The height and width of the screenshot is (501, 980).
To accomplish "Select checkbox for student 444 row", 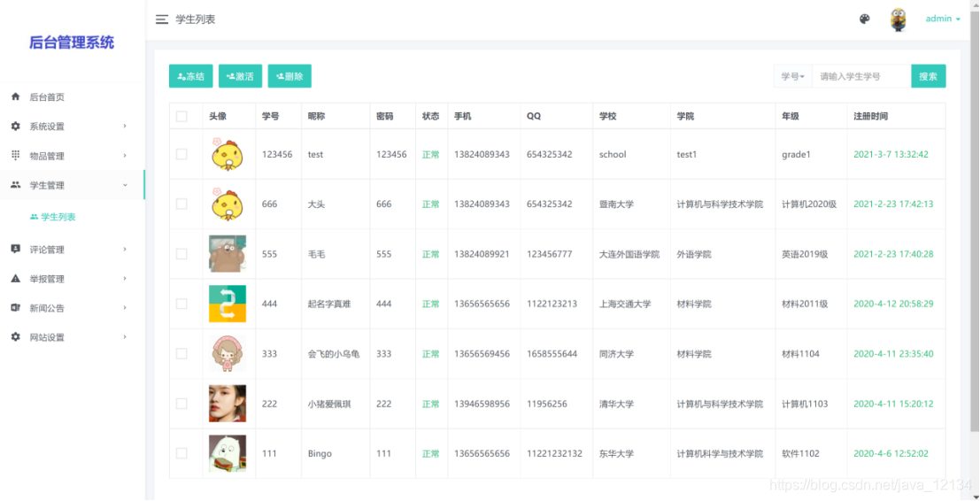I will click(x=181, y=304).
